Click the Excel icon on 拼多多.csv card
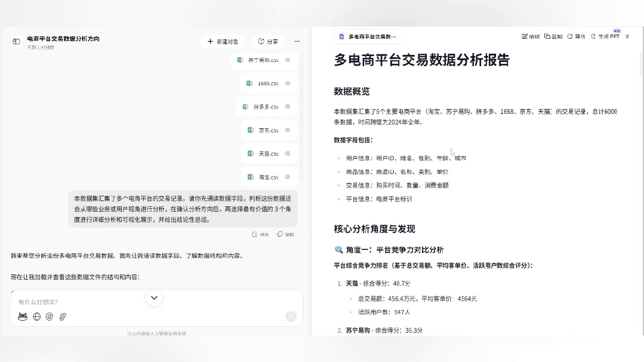The image size is (644, 362). pyautogui.click(x=244, y=106)
